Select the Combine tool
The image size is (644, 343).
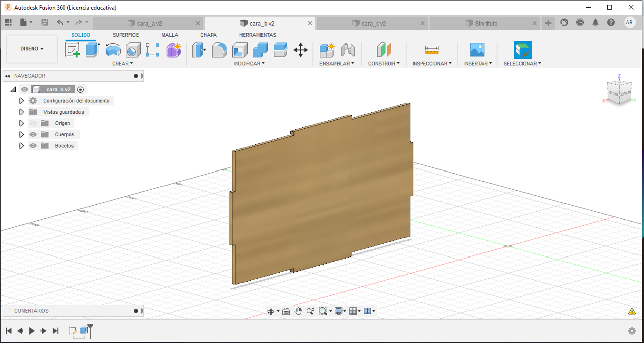(x=260, y=50)
